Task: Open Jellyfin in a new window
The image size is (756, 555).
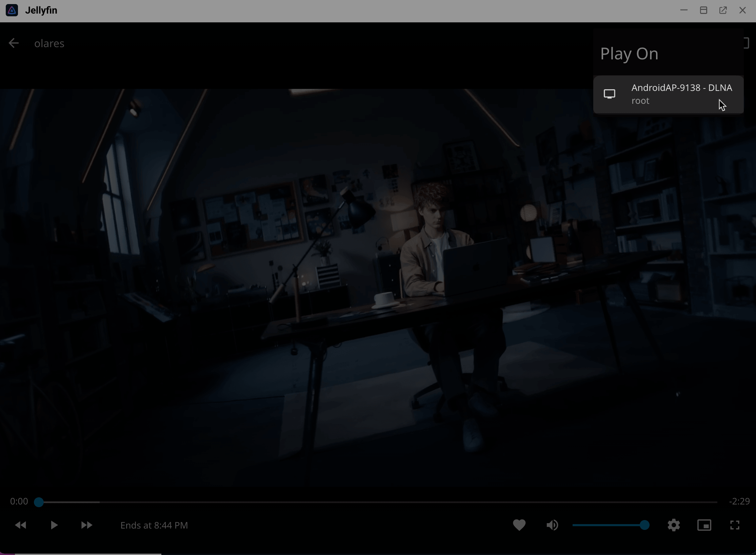Action: tap(723, 11)
